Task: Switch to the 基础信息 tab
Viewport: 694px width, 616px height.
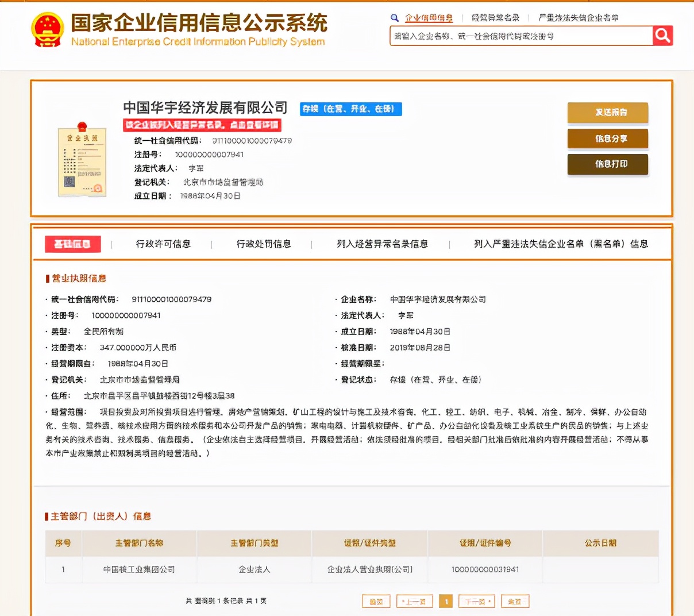Action: [x=72, y=244]
